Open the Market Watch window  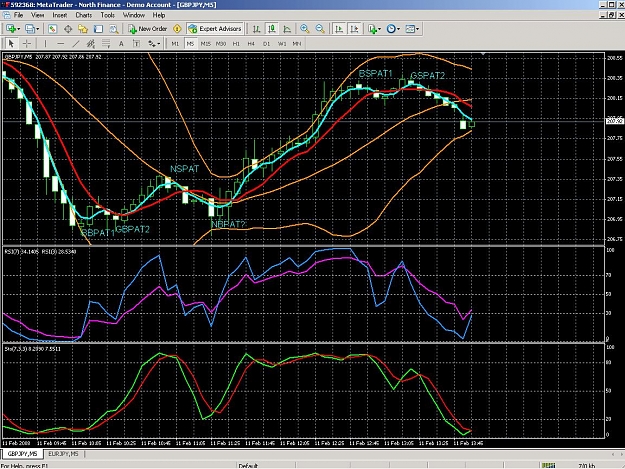tap(52, 29)
